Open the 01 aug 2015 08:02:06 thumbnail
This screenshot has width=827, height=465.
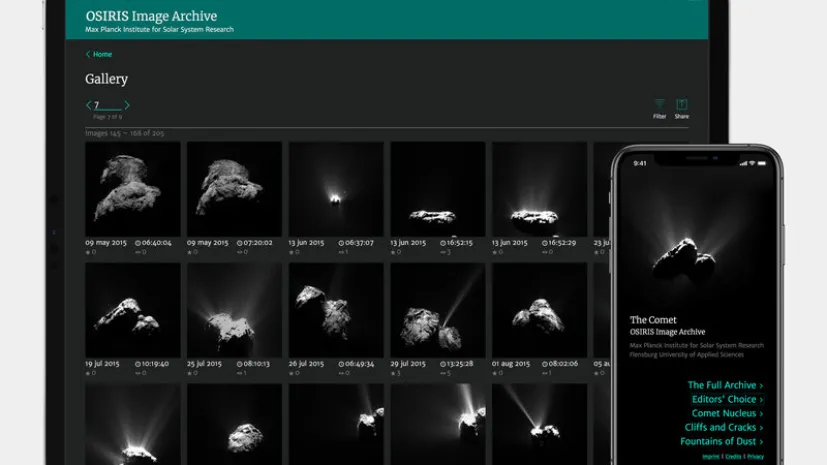point(540,310)
